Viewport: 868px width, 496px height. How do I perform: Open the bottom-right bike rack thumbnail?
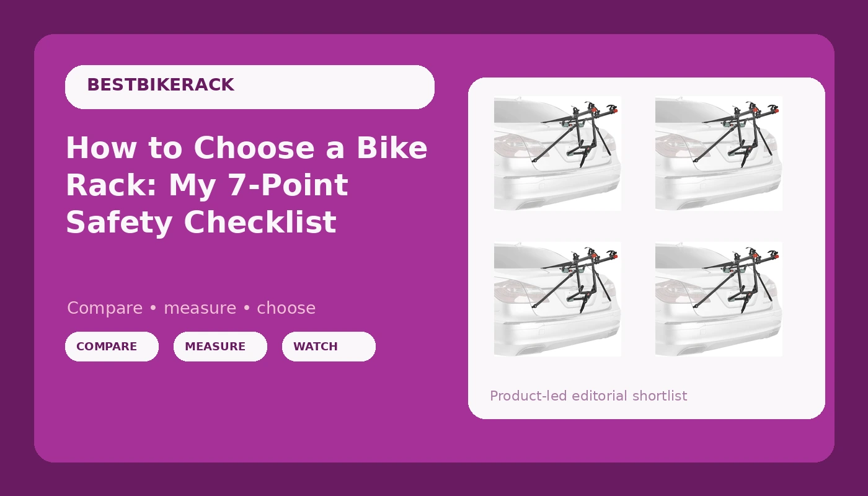click(x=719, y=299)
